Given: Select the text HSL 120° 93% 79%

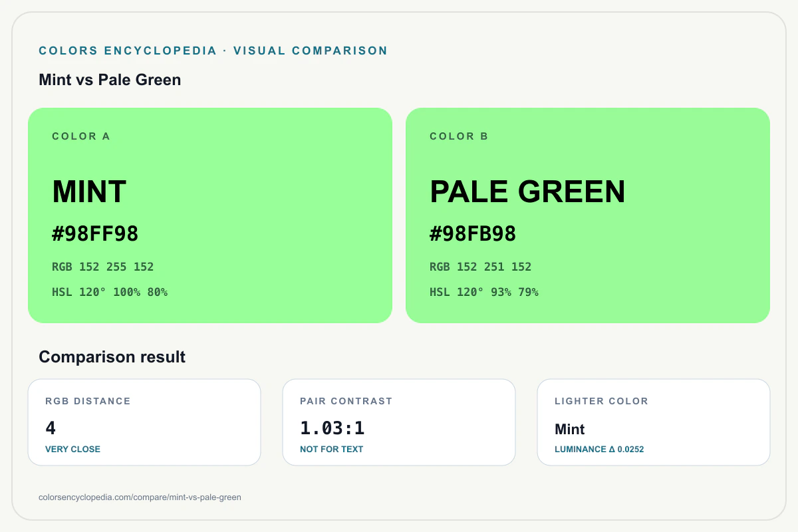Looking at the screenshot, I should coord(484,292).
